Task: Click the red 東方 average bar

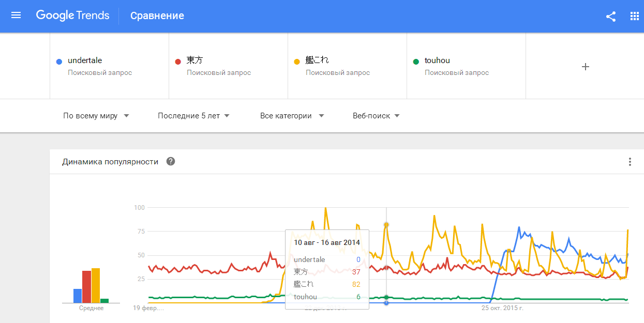Action: point(86,287)
